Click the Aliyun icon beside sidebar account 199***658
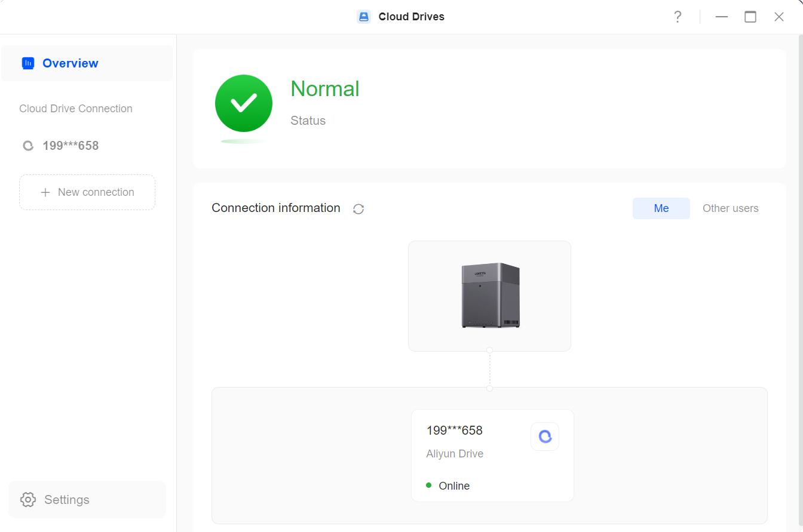Image resolution: width=803 pixels, height=532 pixels. pos(28,146)
